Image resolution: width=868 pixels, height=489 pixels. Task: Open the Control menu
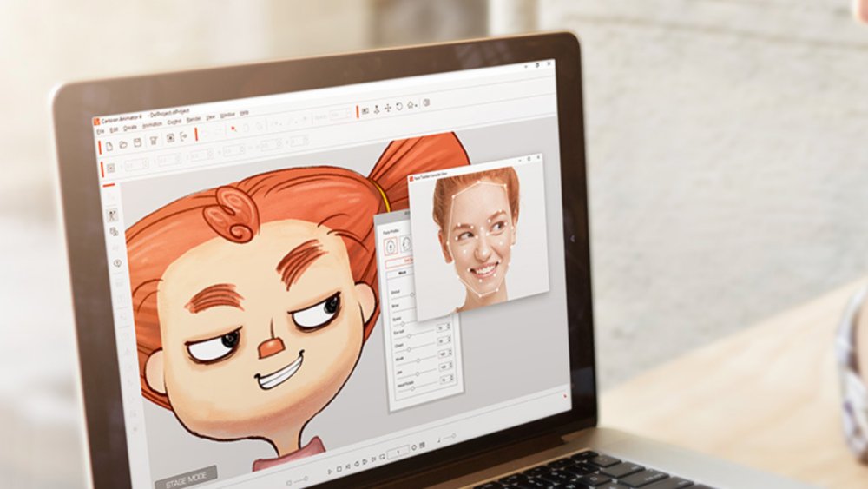pos(174,122)
